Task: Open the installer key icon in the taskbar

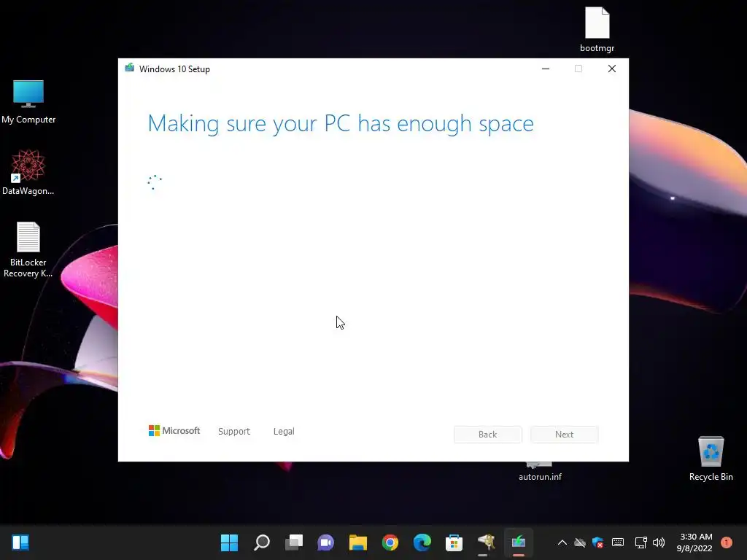Action: [x=487, y=542]
